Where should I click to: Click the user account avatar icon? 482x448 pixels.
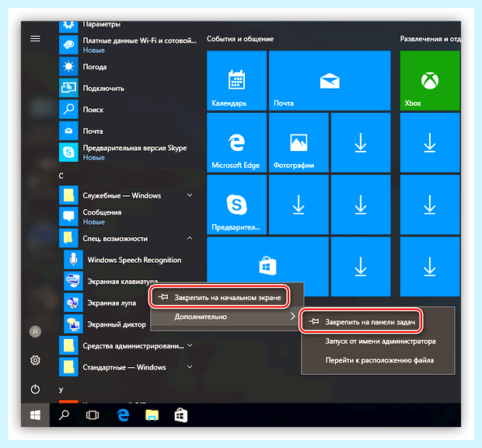pos(35,332)
